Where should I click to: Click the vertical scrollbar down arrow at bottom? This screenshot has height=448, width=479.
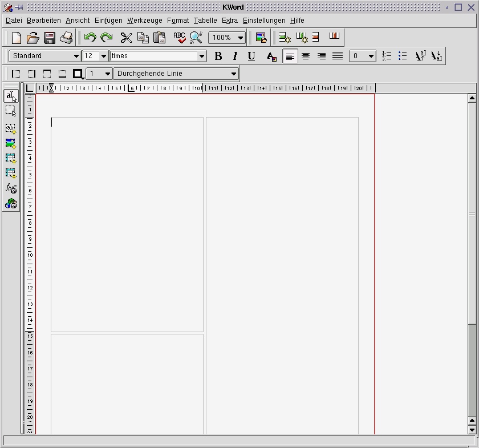tap(472, 430)
